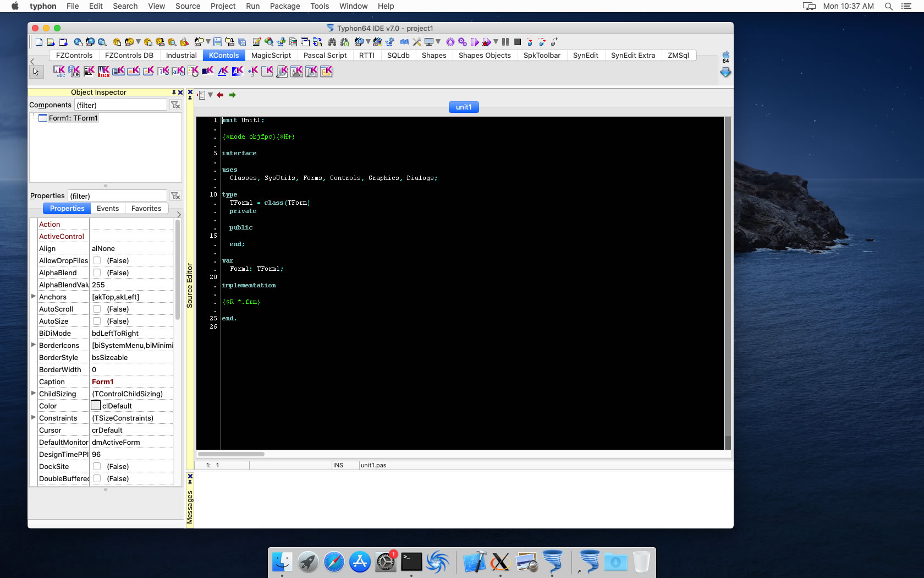Click the crossed tools options icon
This screenshot has width=924, height=578.
pyautogui.click(x=417, y=42)
